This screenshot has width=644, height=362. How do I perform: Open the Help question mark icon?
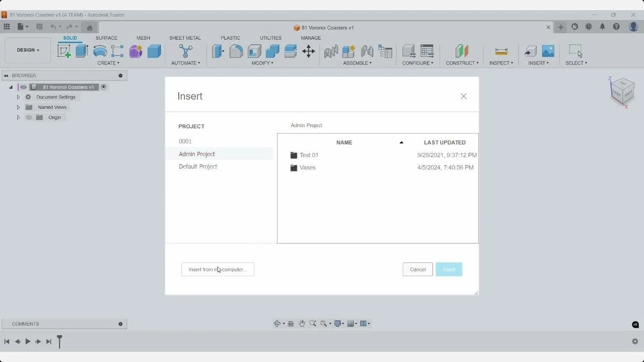616,27
